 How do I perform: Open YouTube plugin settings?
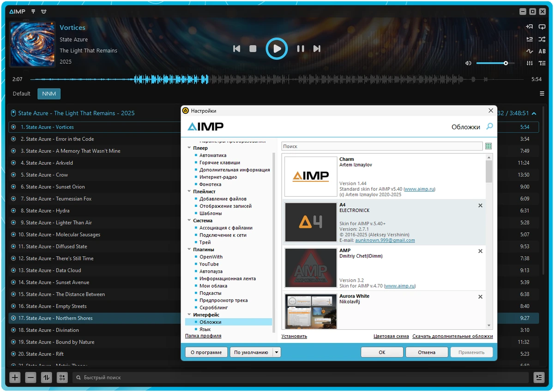pyautogui.click(x=209, y=264)
